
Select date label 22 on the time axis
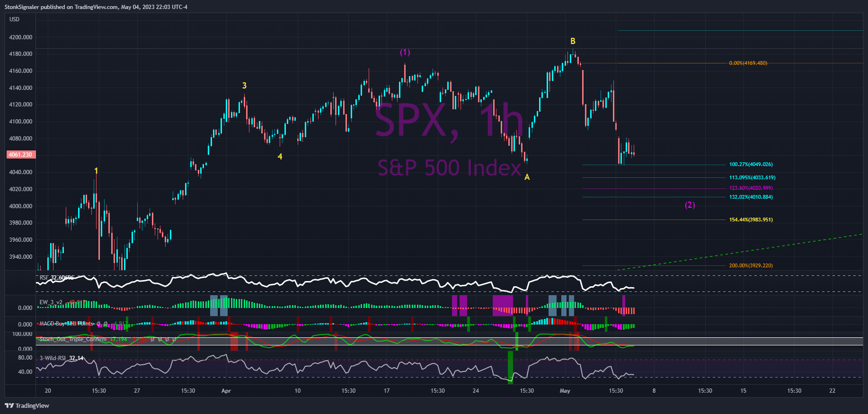point(833,391)
